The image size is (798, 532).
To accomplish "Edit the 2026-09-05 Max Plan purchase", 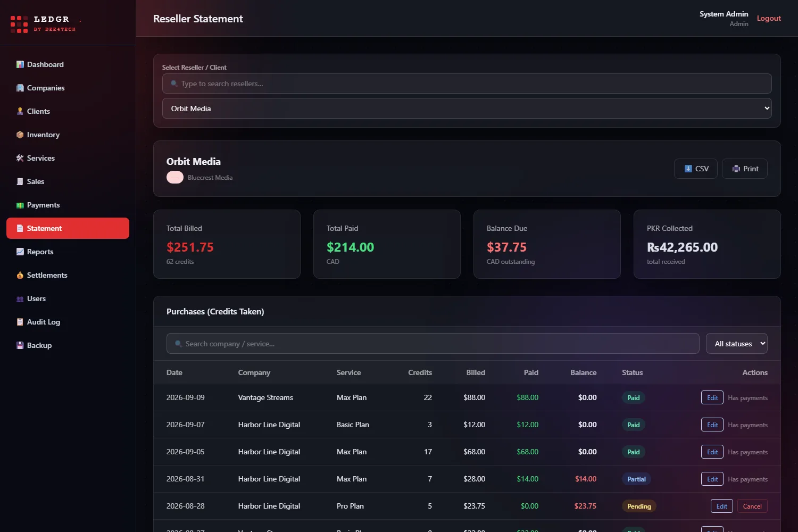I will [x=712, y=452].
